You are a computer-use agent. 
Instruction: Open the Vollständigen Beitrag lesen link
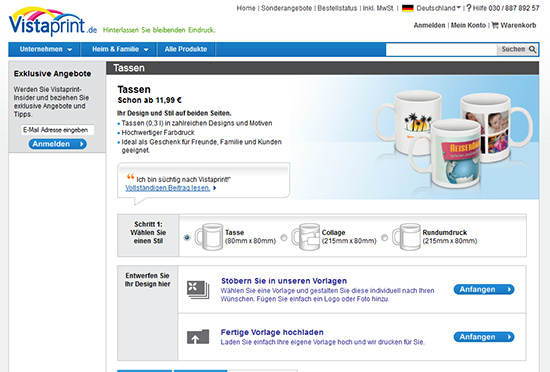coord(168,188)
